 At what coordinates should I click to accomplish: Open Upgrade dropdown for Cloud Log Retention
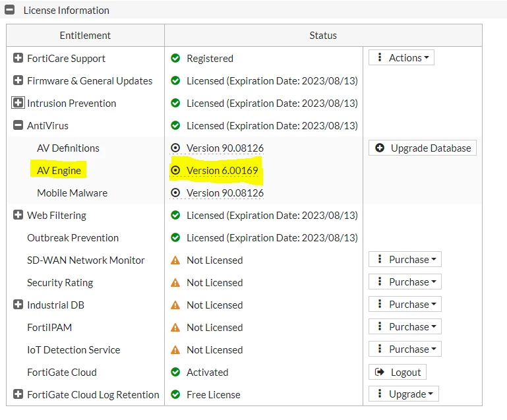pos(403,394)
